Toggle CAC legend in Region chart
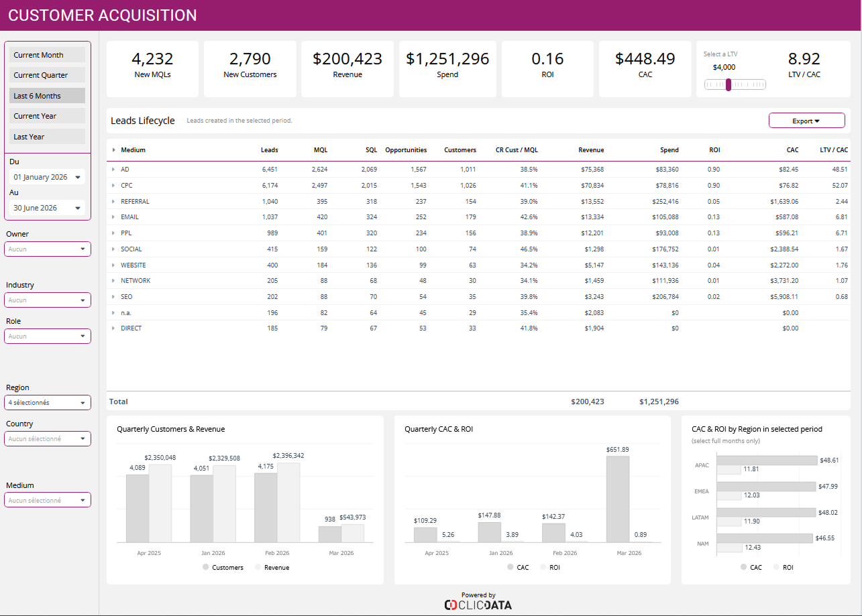Screen dimensions: 862x616 (751, 567)
